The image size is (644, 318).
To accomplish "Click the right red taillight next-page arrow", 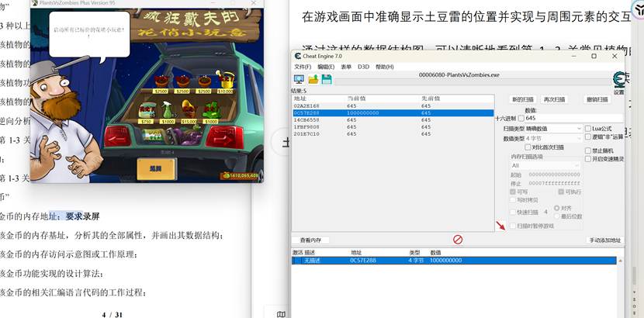I will (x=224, y=137).
